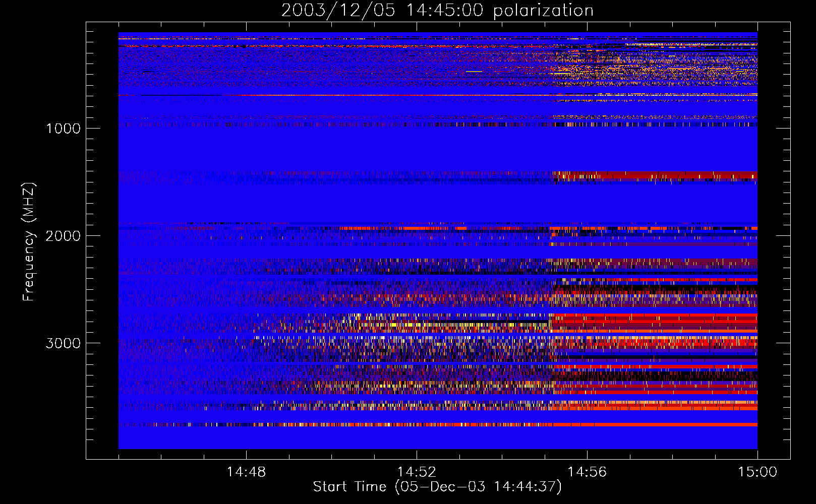Click the 14:48 time tick label
The image size is (816, 504).
coord(246,472)
